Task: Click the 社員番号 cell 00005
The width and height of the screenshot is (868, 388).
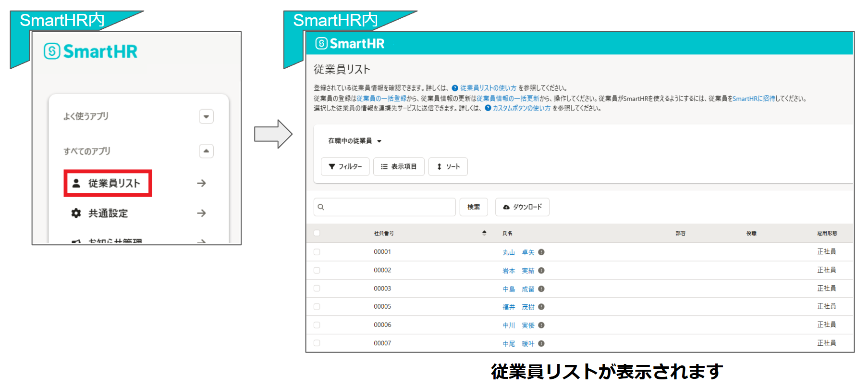Action: pyautogui.click(x=382, y=306)
